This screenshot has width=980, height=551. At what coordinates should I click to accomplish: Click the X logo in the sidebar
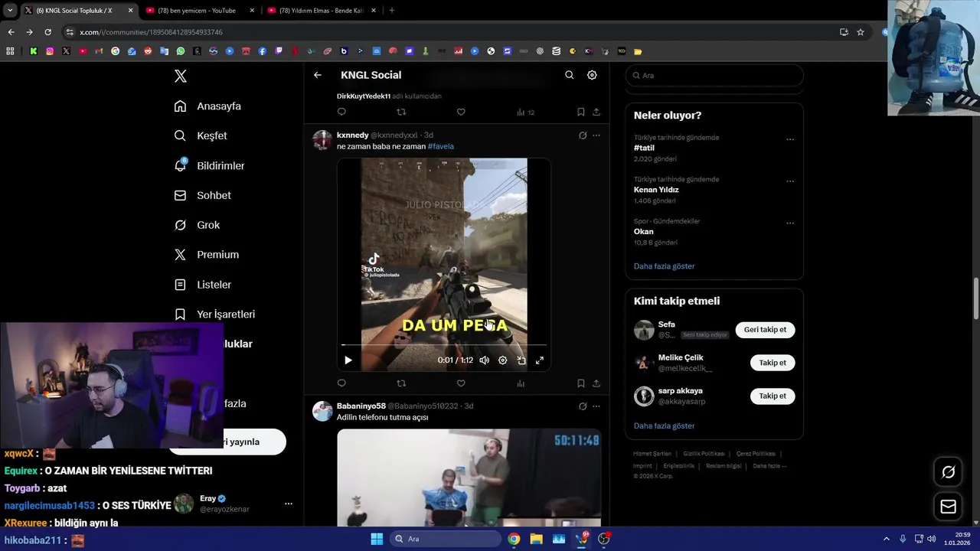tap(180, 76)
